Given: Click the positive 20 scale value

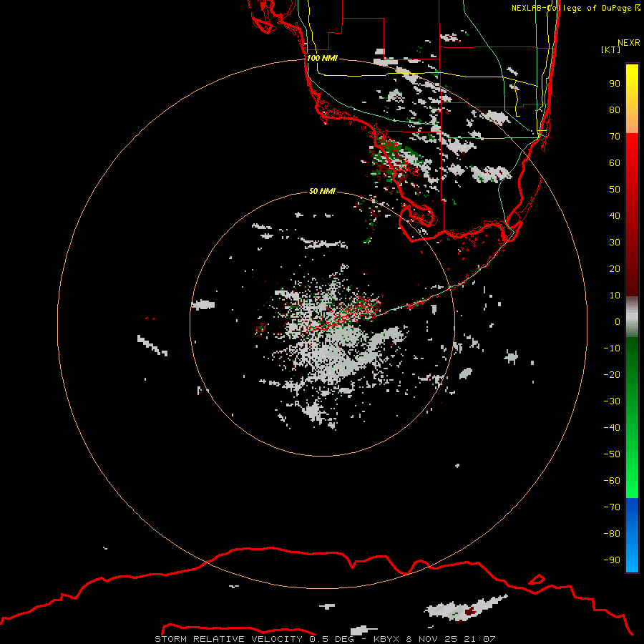Looking at the screenshot, I should point(615,269).
